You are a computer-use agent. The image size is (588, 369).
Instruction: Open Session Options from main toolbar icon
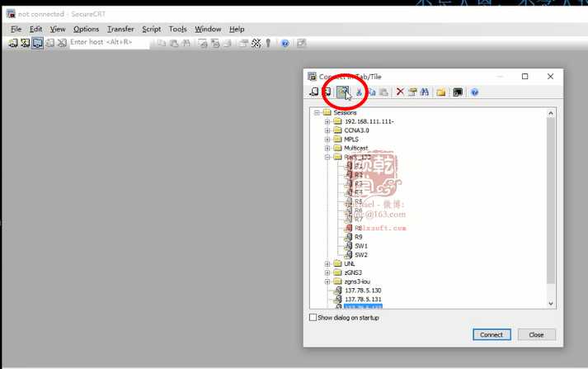click(243, 43)
